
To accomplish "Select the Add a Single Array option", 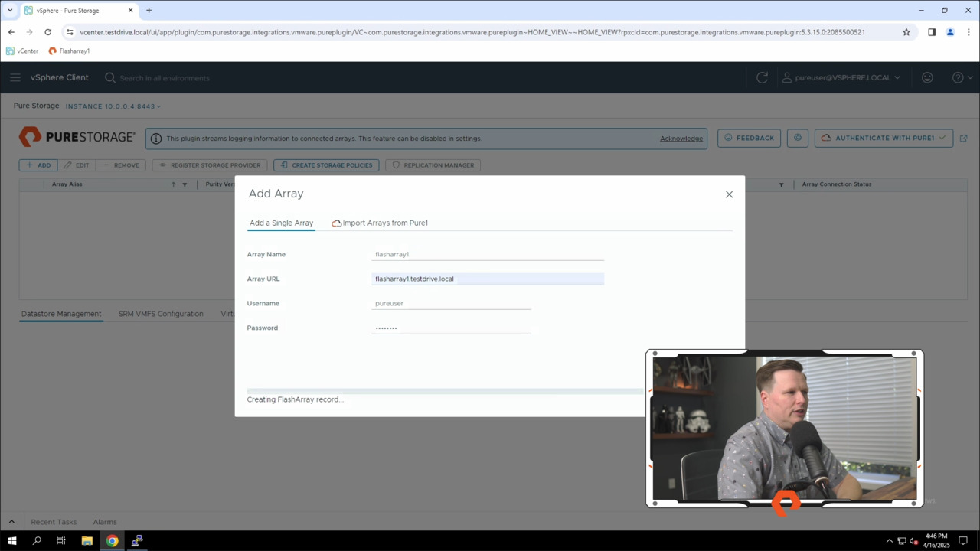I will pos(281,223).
